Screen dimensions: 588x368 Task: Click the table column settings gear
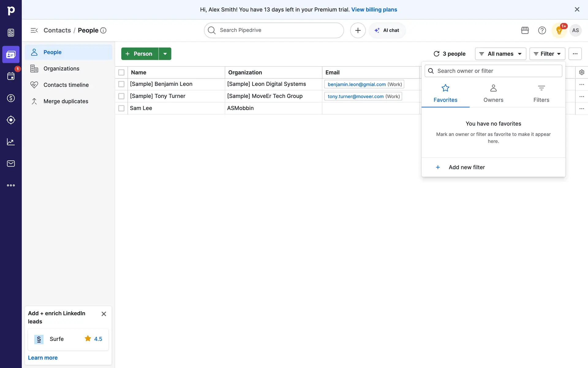click(582, 72)
